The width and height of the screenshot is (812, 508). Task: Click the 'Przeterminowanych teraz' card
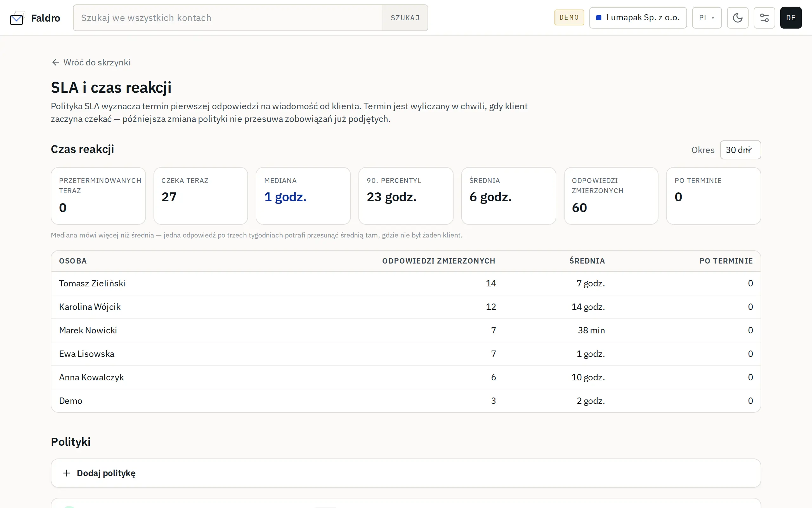[x=98, y=196]
